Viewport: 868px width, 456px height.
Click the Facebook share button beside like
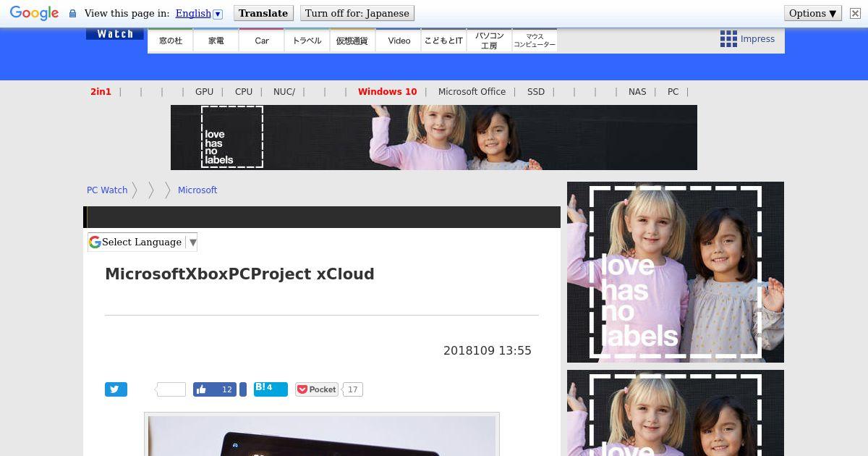point(243,389)
